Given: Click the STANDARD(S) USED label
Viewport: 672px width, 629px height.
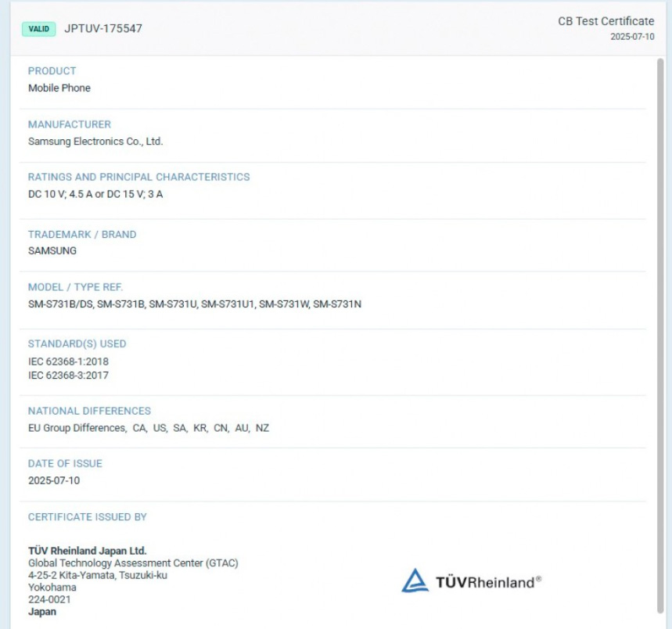Looking at the screenshot, I should (77, 343).
